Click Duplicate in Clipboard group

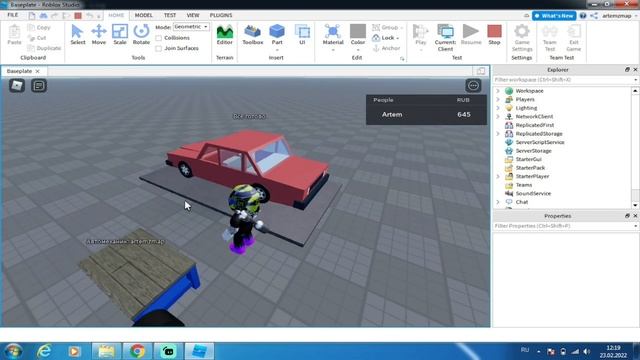pos(44,48)
